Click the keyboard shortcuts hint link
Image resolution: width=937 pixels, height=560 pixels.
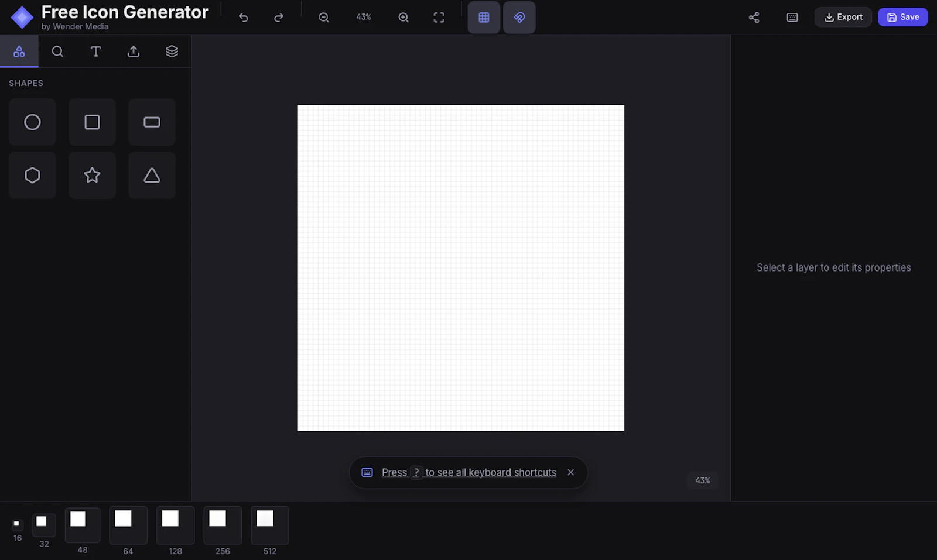[469, 473]
